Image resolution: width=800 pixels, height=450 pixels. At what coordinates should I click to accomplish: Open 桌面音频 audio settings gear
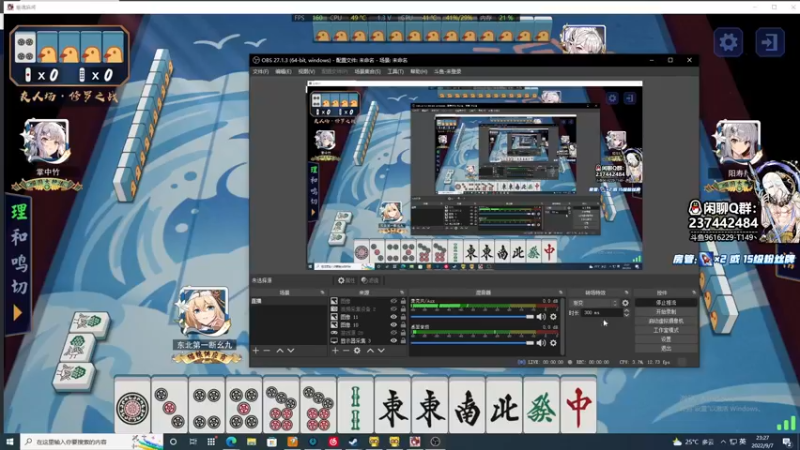(553, 343)
